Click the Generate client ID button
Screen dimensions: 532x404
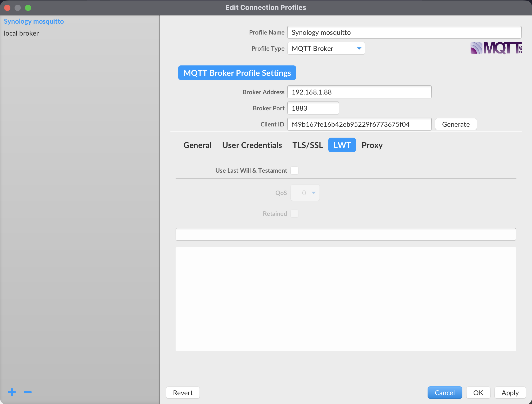tap(456, 124)
